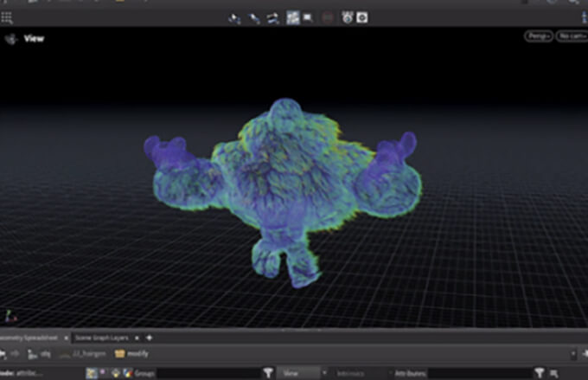Click the camera snapshot icon in toolbar

coord(362,17)
